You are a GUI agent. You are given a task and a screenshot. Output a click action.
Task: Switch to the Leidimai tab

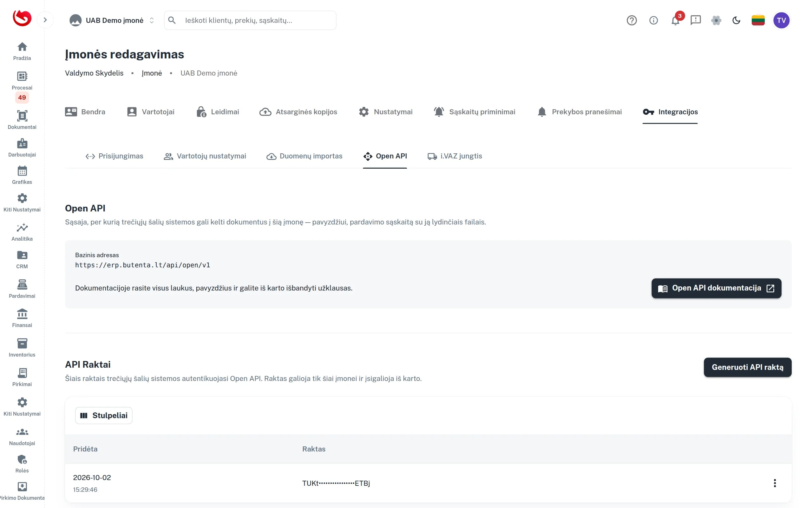coord(218,112)
